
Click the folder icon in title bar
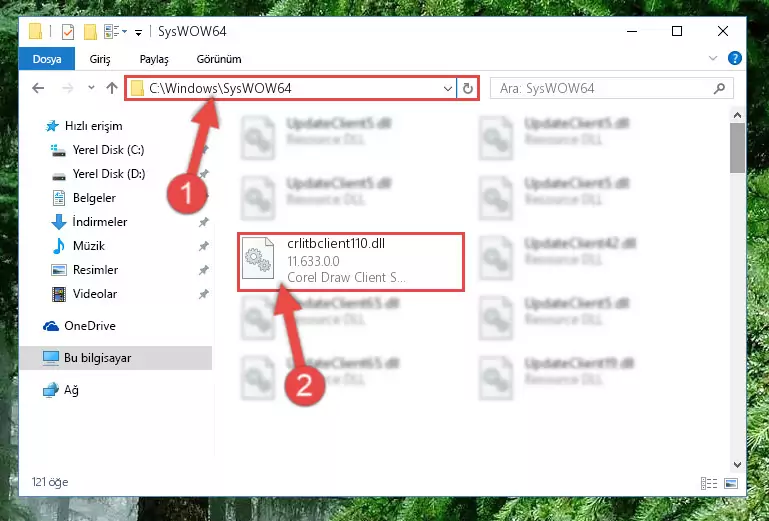pyautogui.click(x=35, y=31)
